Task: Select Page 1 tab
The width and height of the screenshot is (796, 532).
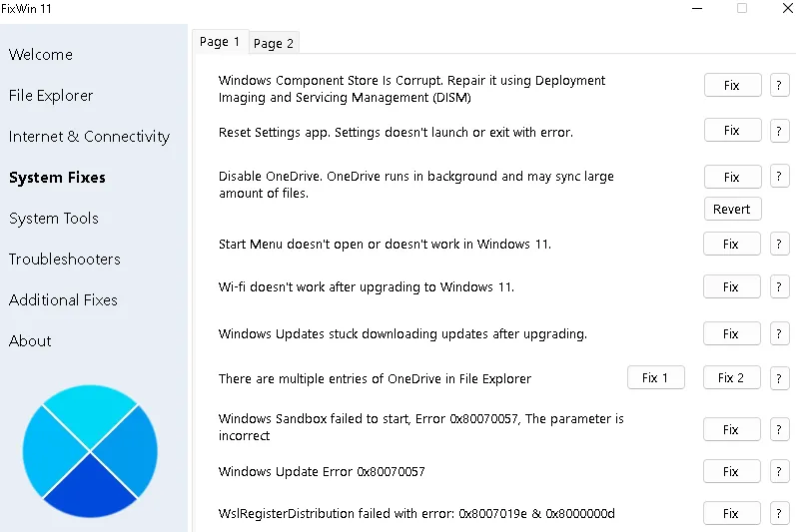Action: coord(220,42)
